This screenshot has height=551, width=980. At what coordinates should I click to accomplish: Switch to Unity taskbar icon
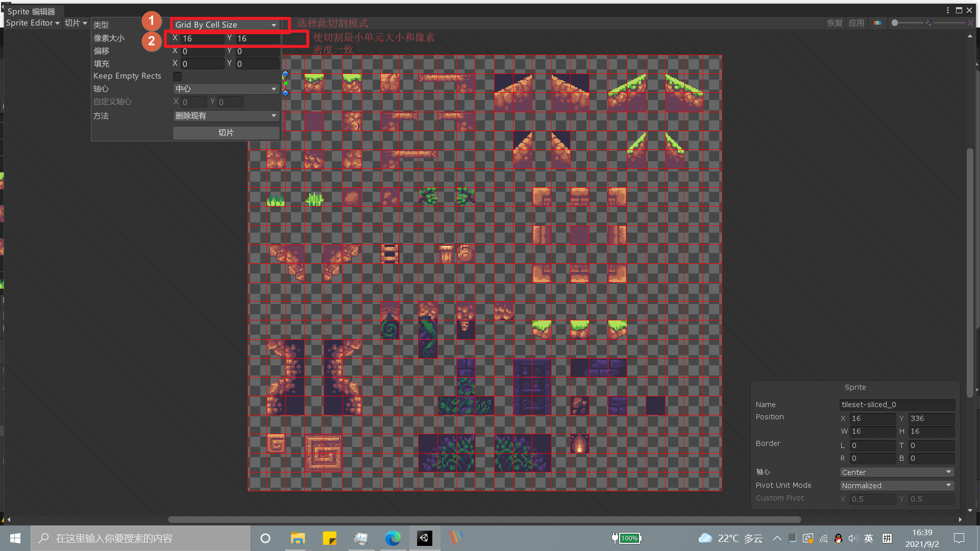point(425,538)
